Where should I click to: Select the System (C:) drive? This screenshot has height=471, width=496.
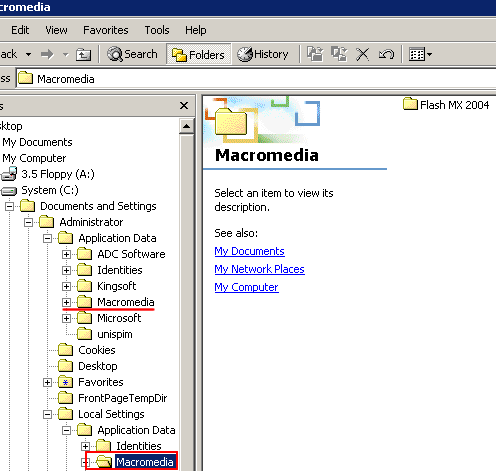click(x=40, y=190)
